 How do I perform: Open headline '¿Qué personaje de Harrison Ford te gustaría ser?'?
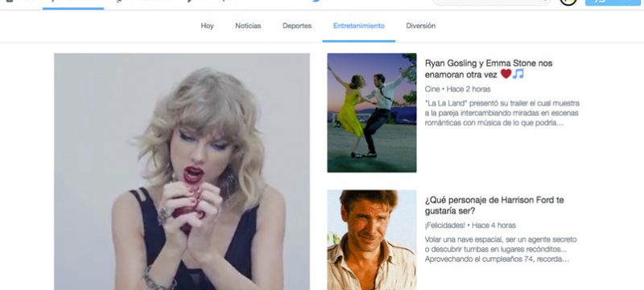(494, 205)
